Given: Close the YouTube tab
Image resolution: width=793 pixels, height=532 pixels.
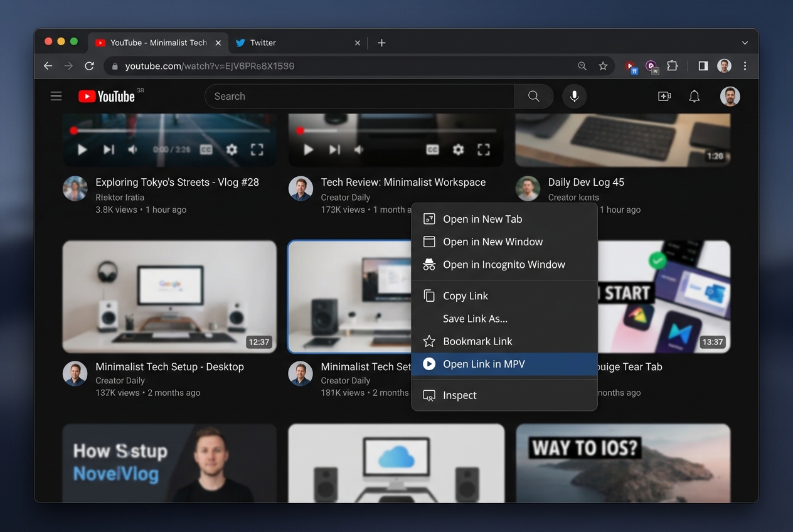Looking at the screenshot, I should (218, 43).
